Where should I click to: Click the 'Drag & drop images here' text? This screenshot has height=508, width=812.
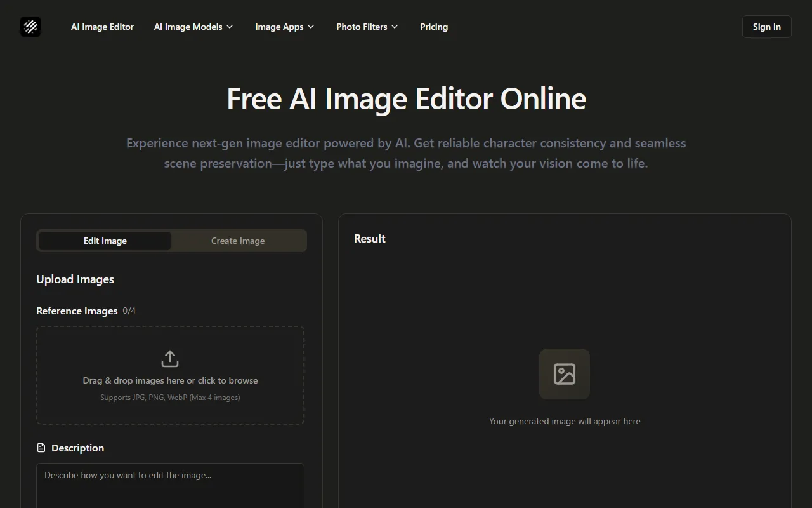tap(170, 380)
